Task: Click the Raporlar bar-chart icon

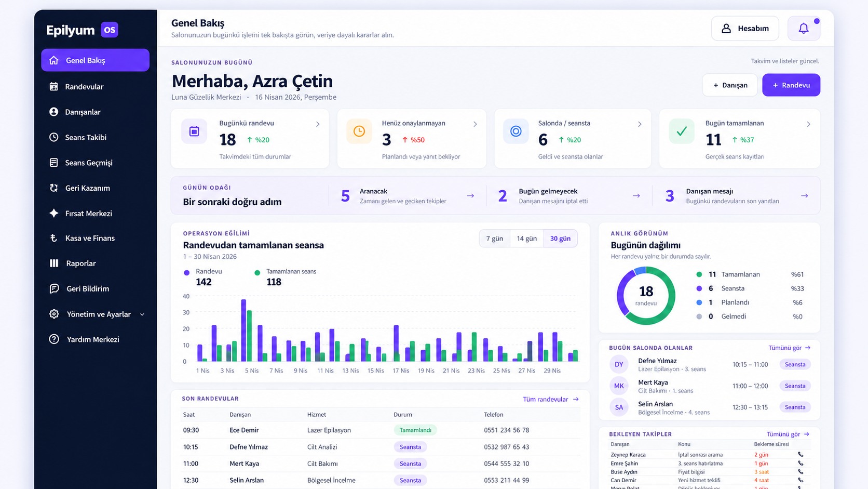Action: pos(54,263)
